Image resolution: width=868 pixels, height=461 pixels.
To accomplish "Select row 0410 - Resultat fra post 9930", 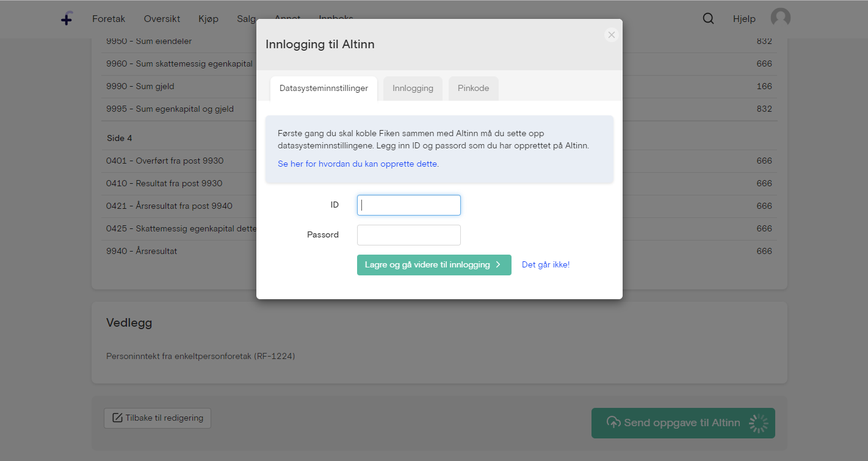I will point(439,184).
